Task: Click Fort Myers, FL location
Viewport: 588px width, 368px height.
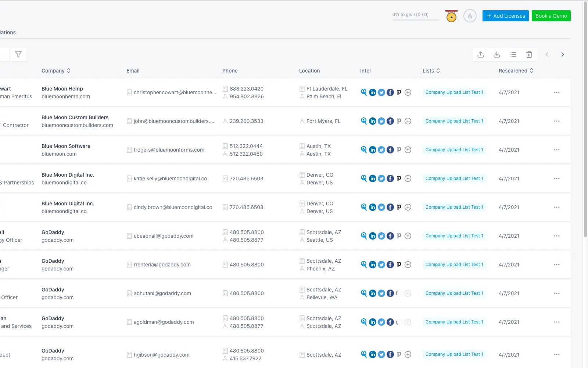Action: coord(323,121)
